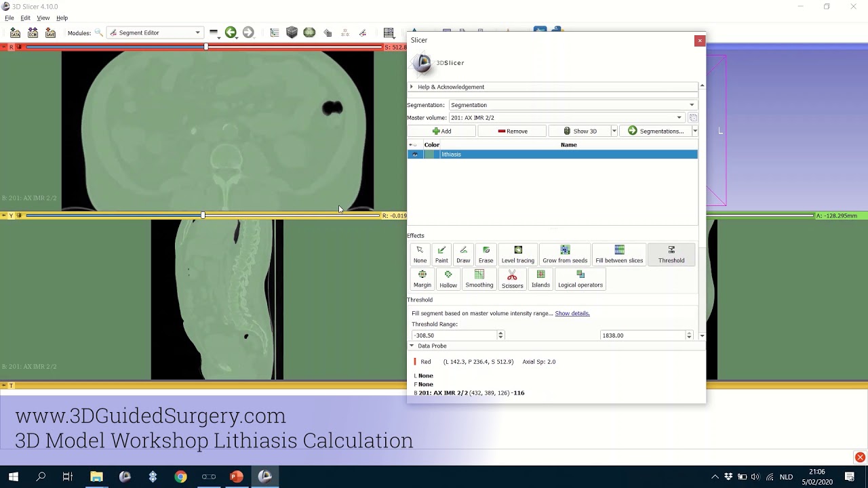This screenshot has height=488, width=868.
Task: Open the module search magnifier icon
Action: point(99,33)
